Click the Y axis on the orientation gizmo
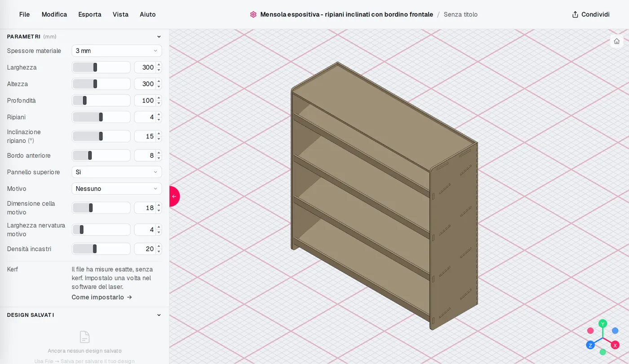Viewport: 629px width, 364px height. tap(603, 324)
